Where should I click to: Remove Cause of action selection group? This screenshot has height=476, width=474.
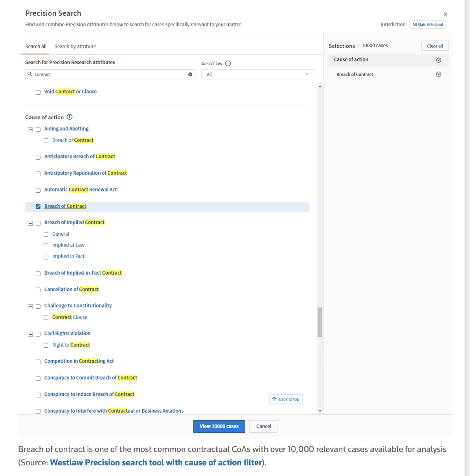coord(439,60)
